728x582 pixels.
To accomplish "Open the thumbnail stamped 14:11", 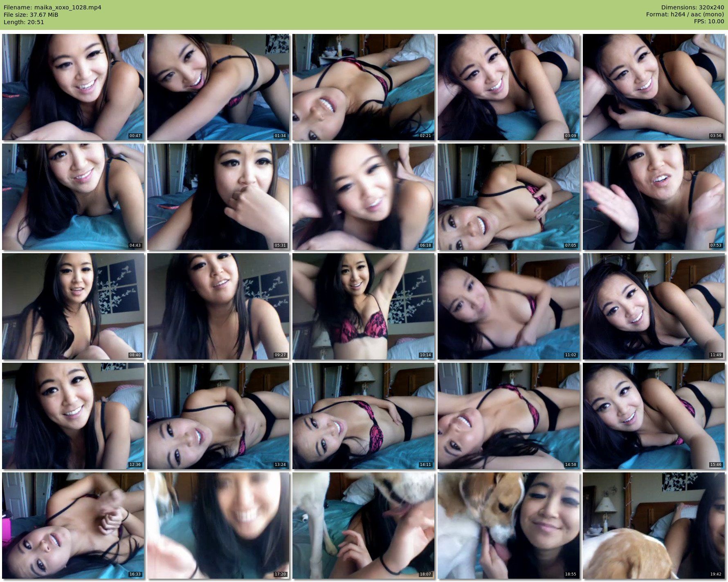I will click(x=364, y=416).
